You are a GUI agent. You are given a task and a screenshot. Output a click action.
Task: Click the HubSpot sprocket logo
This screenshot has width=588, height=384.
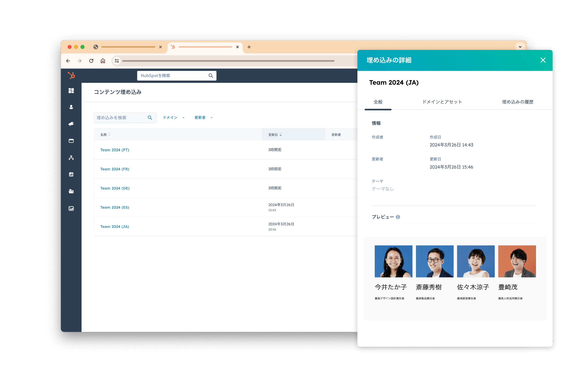71,76
